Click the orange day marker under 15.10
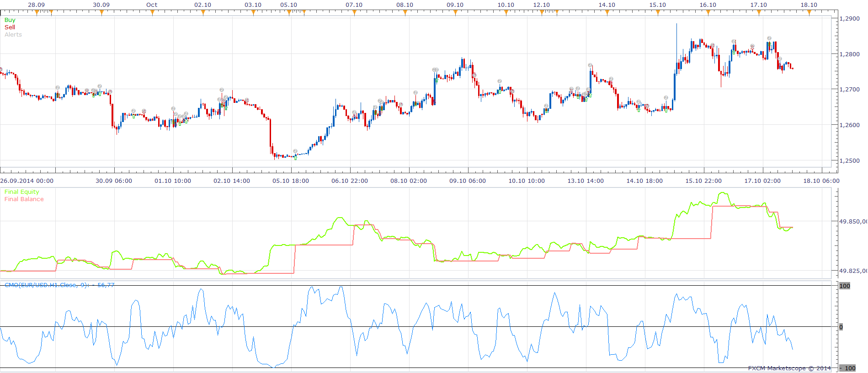Screen dimensions: 868x373 [658, 13]
